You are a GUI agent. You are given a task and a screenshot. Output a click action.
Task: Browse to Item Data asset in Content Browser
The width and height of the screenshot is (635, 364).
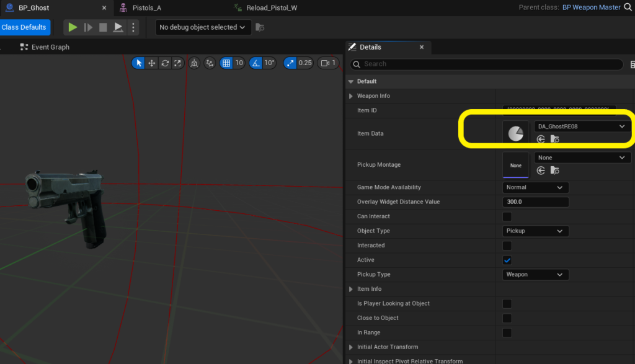click(554, 140)
